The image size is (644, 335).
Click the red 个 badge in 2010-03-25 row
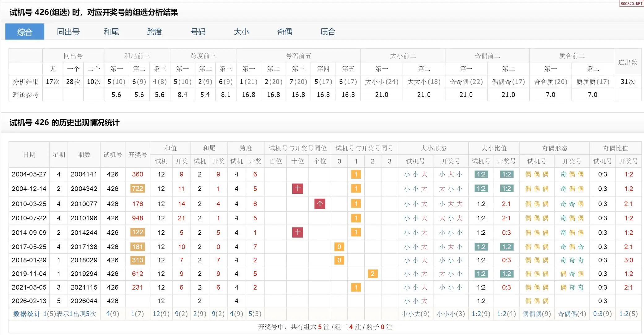pyautogui.click(x=320, y=204)
